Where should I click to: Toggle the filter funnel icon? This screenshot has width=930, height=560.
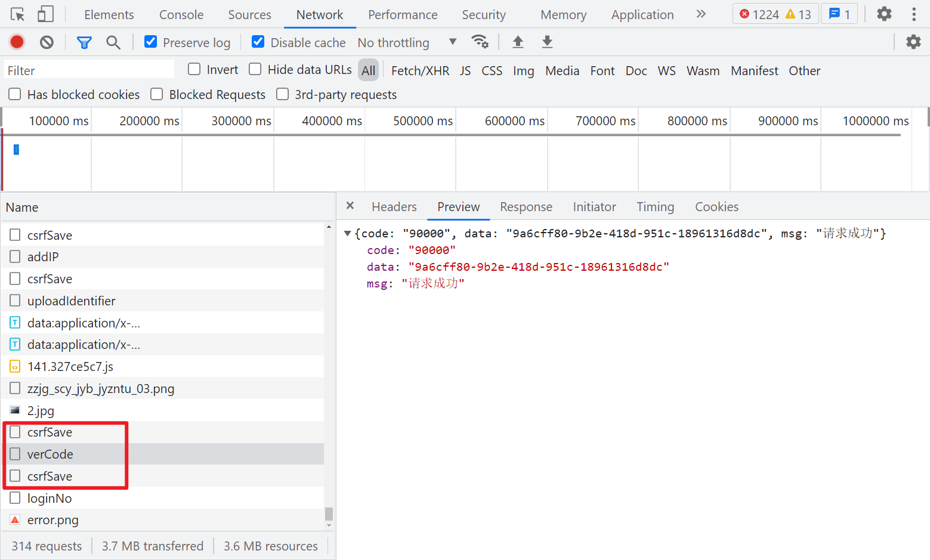point(84,42)
